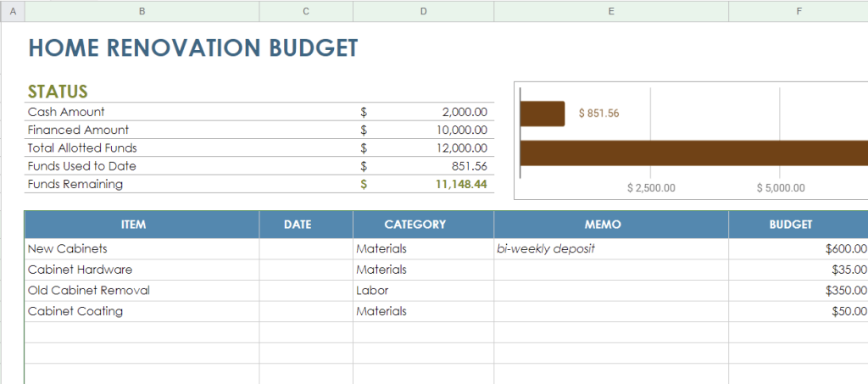
Task: Click the short brown chart bar
Action: [542, 114]
